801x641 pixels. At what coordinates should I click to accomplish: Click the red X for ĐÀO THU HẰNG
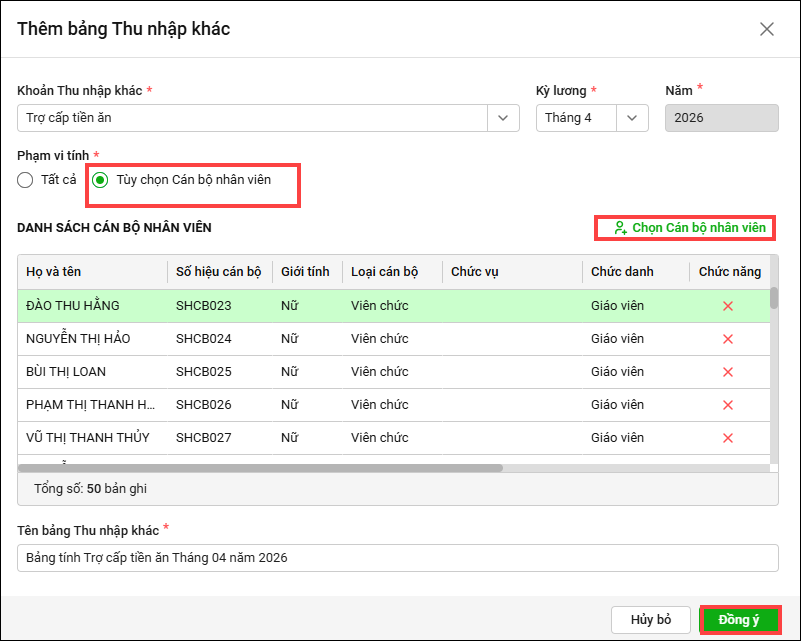coord(728,306)
